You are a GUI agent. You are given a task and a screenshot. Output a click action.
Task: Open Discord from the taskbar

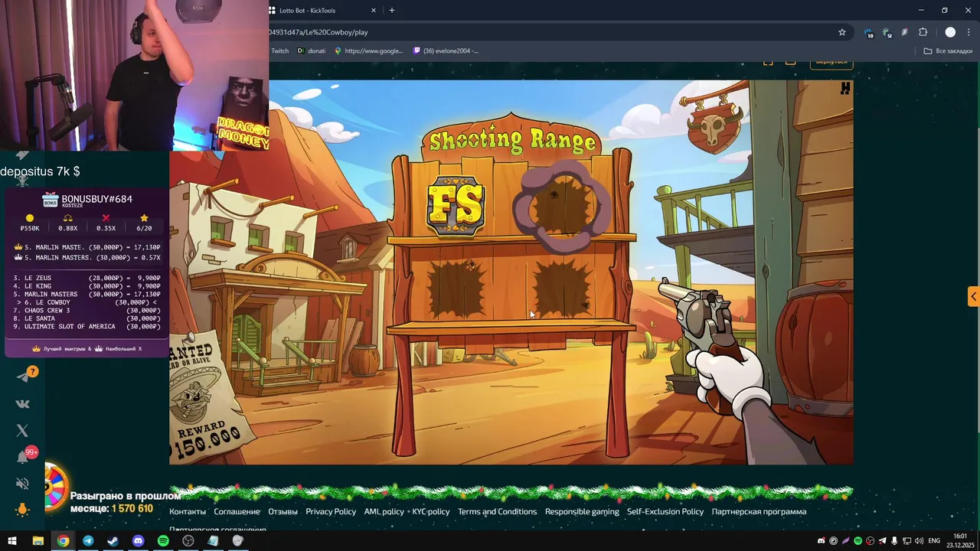pos(138,541)
